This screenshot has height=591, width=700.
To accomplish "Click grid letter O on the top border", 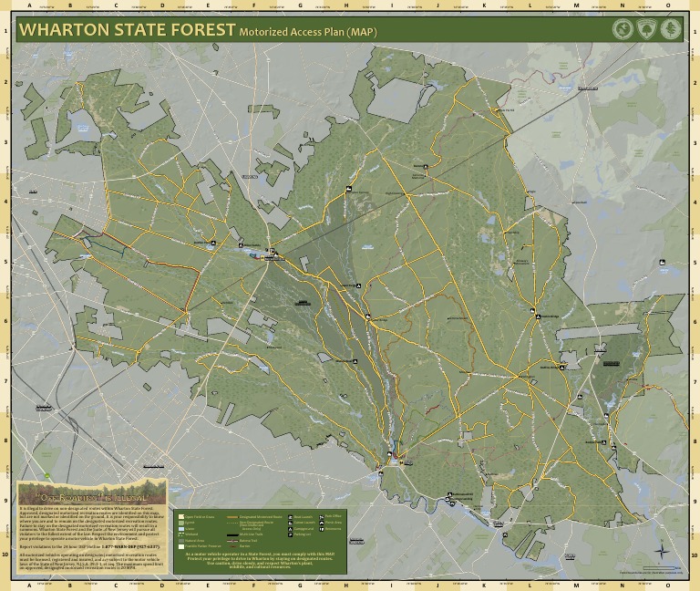I will tap(668, 5).
